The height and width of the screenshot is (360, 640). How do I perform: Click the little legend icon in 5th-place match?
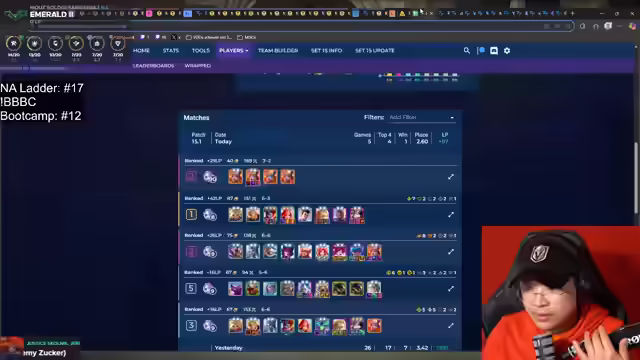(x=210, y=289)
